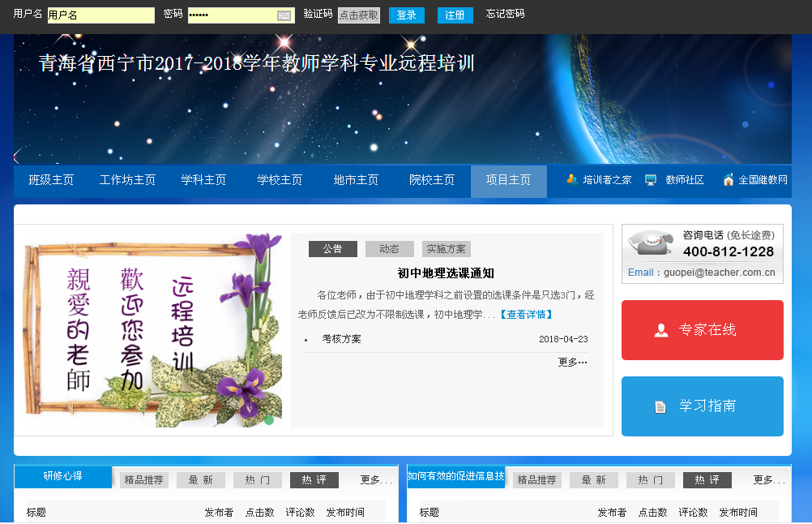The height and width of the screenshot is (524, 812).
Task: Show 精品推荐 posts in 研修心得 panel
Action: click(144, 480)
